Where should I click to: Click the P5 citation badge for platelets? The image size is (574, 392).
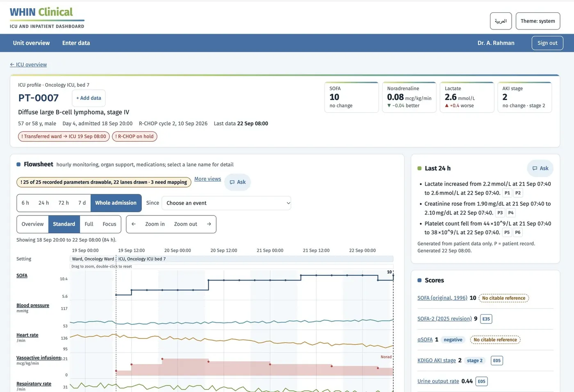click(507, 232)
